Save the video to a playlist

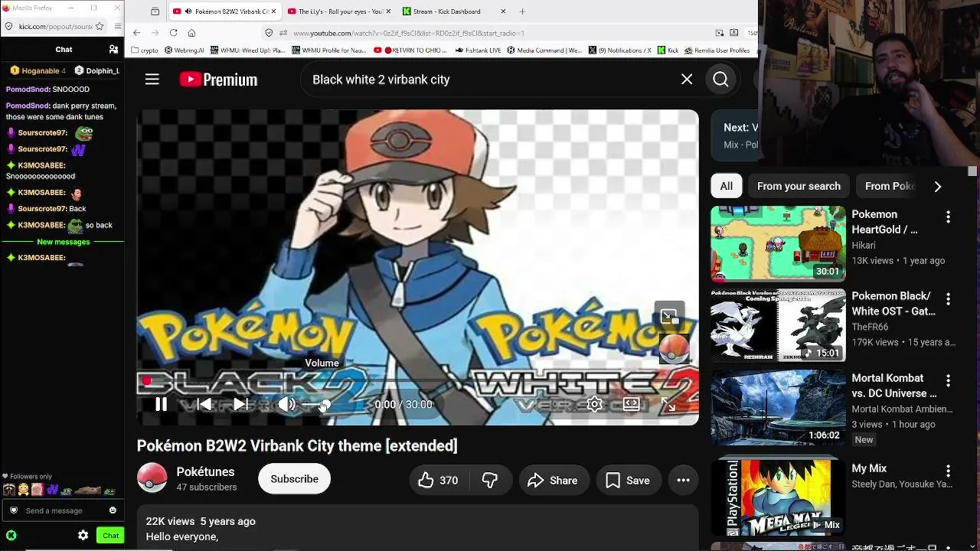[628, 481]
